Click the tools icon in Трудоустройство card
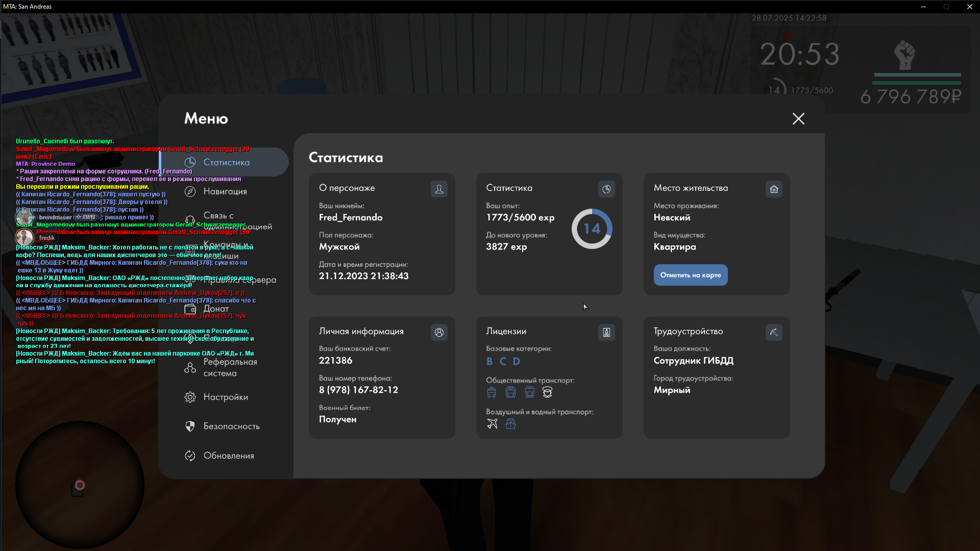The image size is (980, 551). click(774, 333)
